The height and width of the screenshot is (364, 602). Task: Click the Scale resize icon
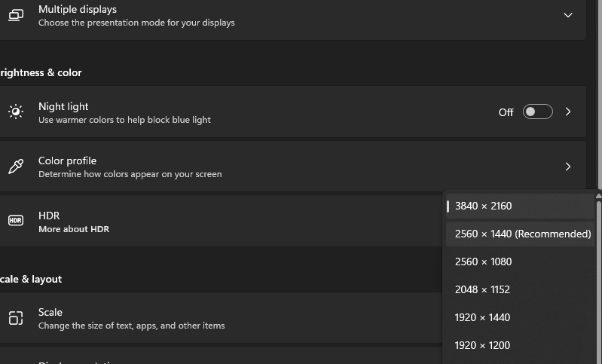tap(16, 318)
